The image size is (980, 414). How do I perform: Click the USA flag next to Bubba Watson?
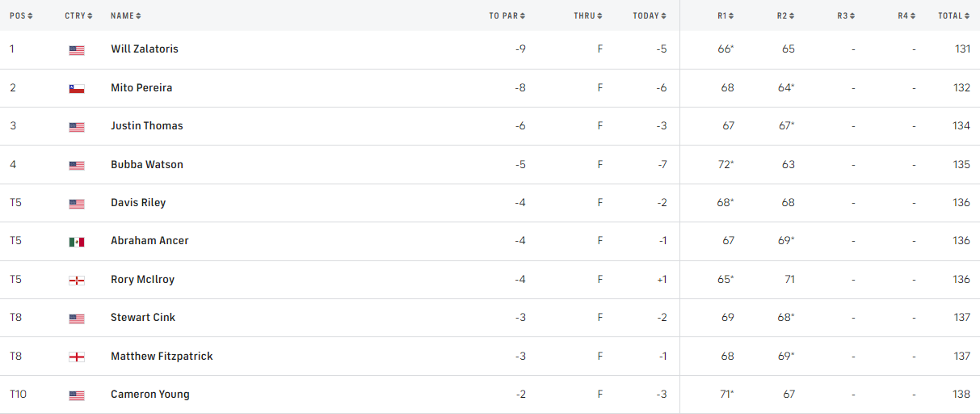point(77,165)
